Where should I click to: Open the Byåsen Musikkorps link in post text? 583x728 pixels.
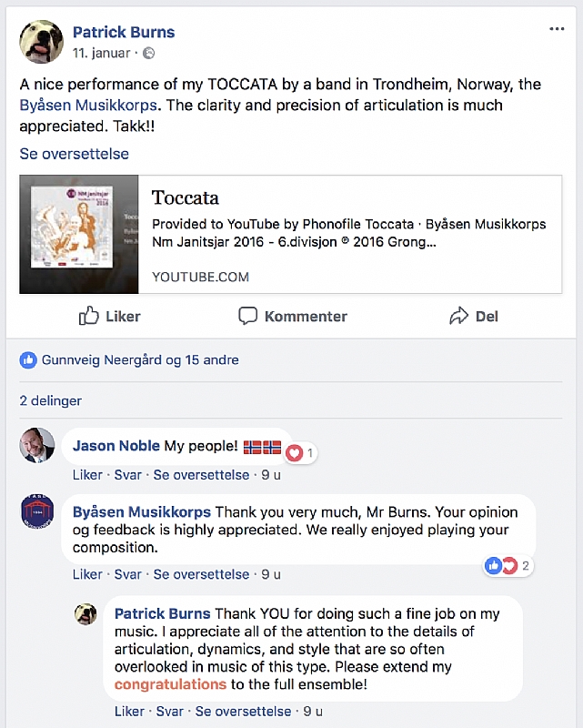tap(88, 106)
